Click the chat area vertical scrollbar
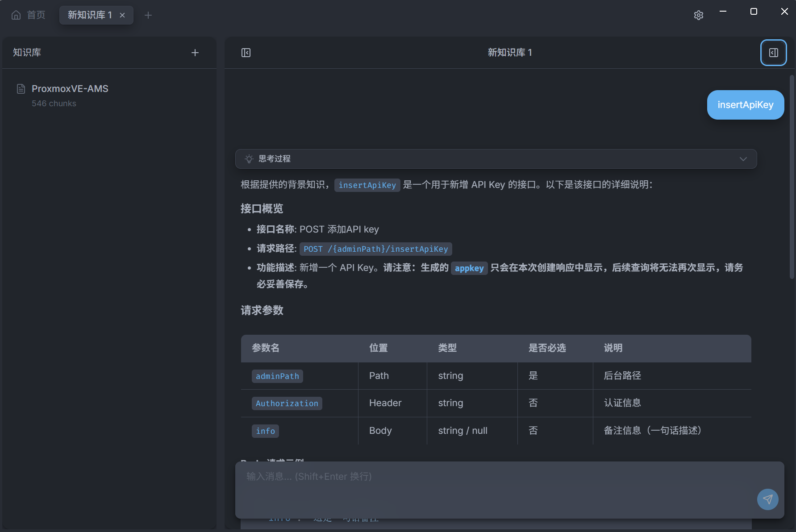The width and height of the screenshot is (796, 532). pyautogui.click(x=792, y=179)
